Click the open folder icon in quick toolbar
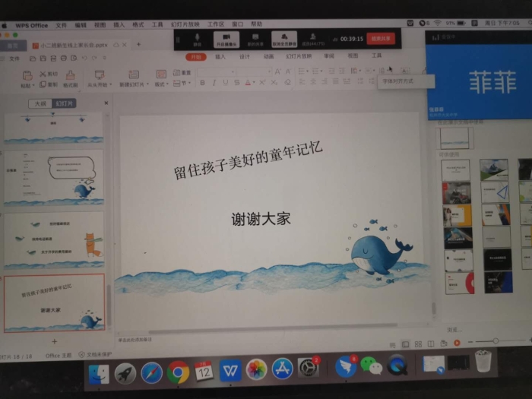The width and height of the screenshot is (532, 399). tap(33, 59)
